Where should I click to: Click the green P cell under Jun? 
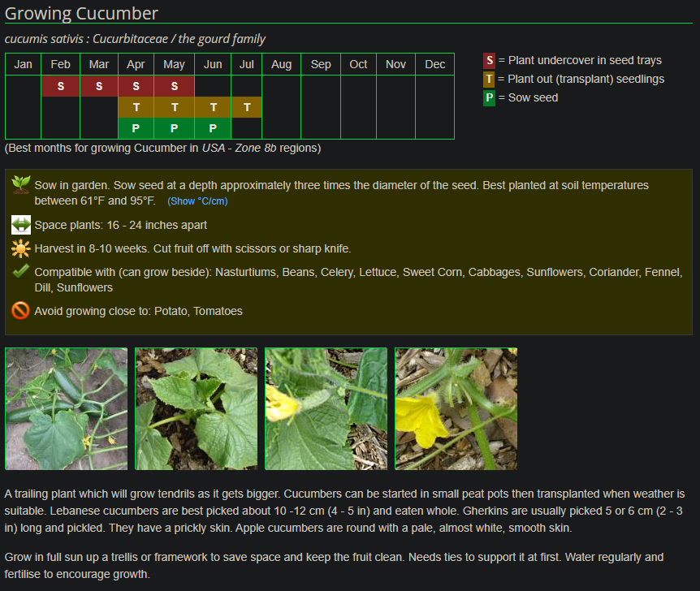coord(213,128)
